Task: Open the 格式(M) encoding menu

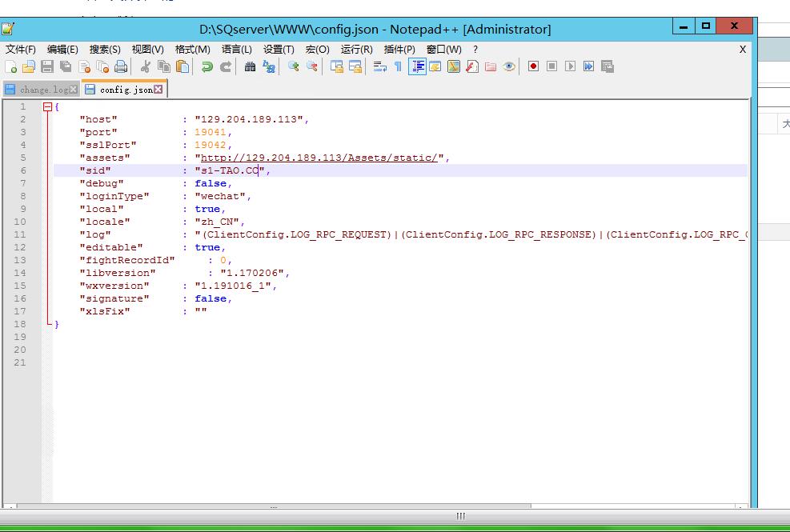Action: pos(192,49)
